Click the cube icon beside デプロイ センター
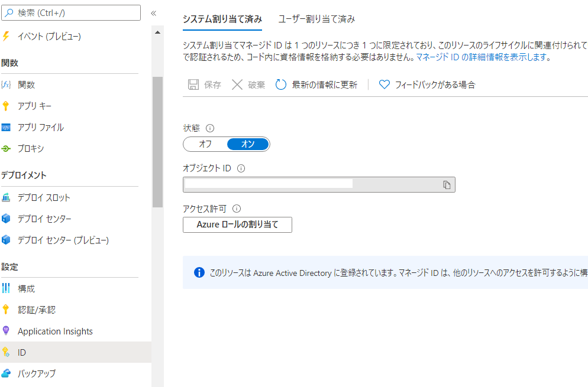Screen dimensions: 588x387 6,219
